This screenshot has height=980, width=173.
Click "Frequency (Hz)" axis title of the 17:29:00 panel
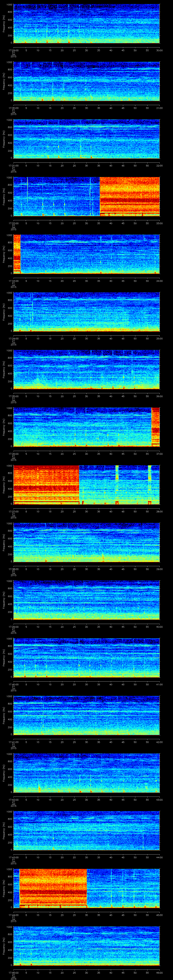4,24
